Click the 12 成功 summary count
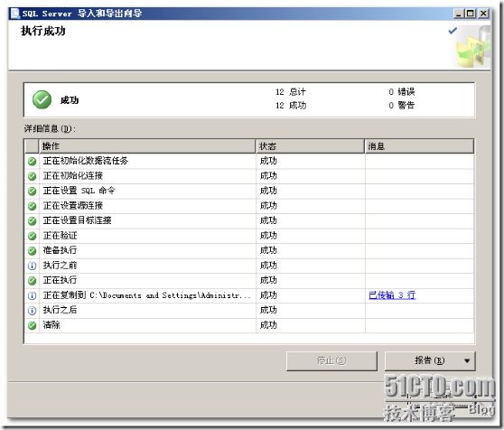Viewport: 504px width, 430px height. pos(291,106)
